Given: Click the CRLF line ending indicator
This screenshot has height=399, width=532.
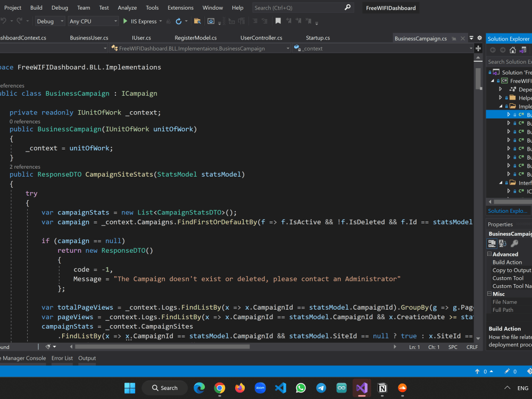Looking at the screenshot, I should click(x=472, y=347).
